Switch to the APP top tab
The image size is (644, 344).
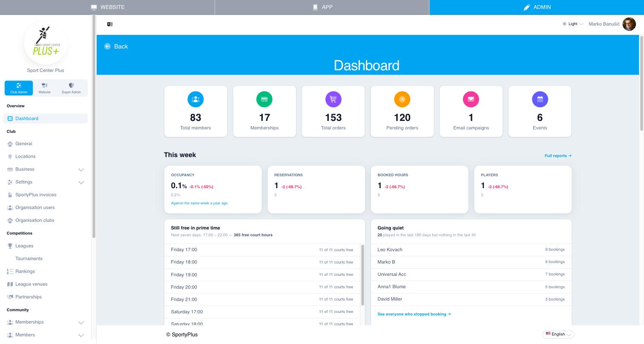pyautogui.click(x=322, y=7)
